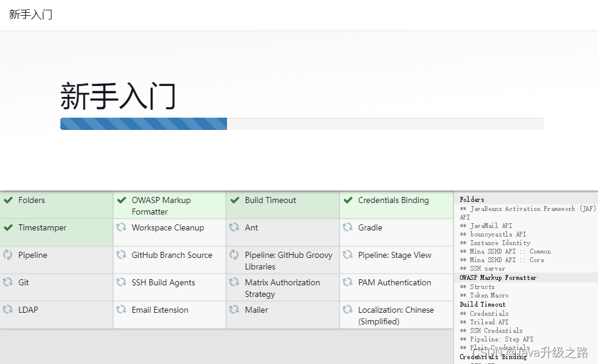598x364 pixels.
Task: Click the Trilead API log entry
Action: tap(484, 322)
